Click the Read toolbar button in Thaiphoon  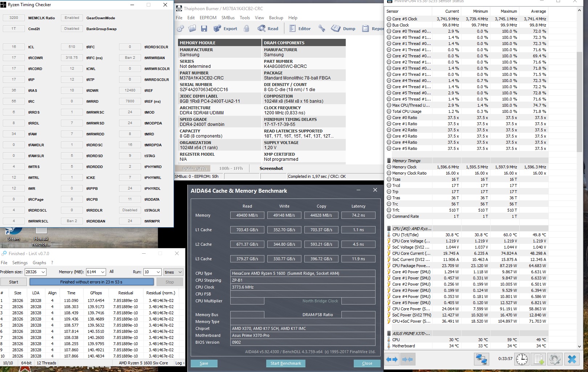tap(268, 29)
